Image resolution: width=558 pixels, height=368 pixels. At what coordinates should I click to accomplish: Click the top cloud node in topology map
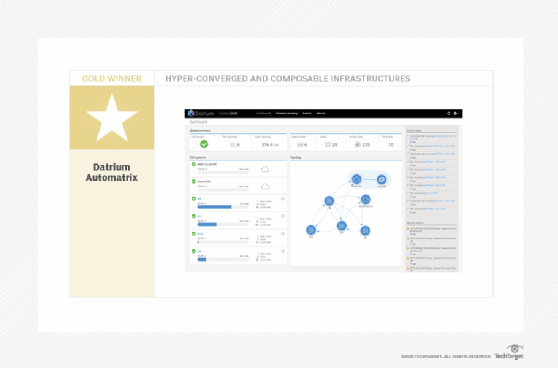[x=356, y=179]
